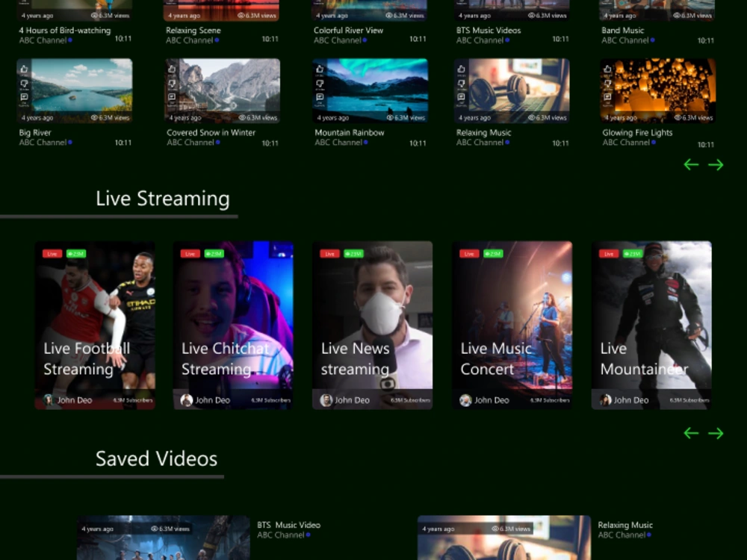Click 6.3M views on Big River thumbnail
The height and width of the screenshot is (560, 747).
click(111, 118)
